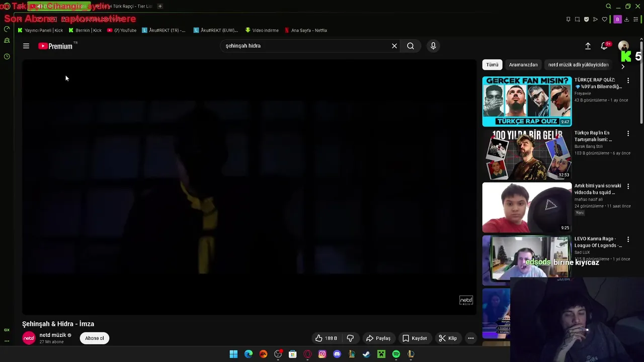Open Äku#REKT (EUW) bookmark
644x362 pixels.
point(216,30)
